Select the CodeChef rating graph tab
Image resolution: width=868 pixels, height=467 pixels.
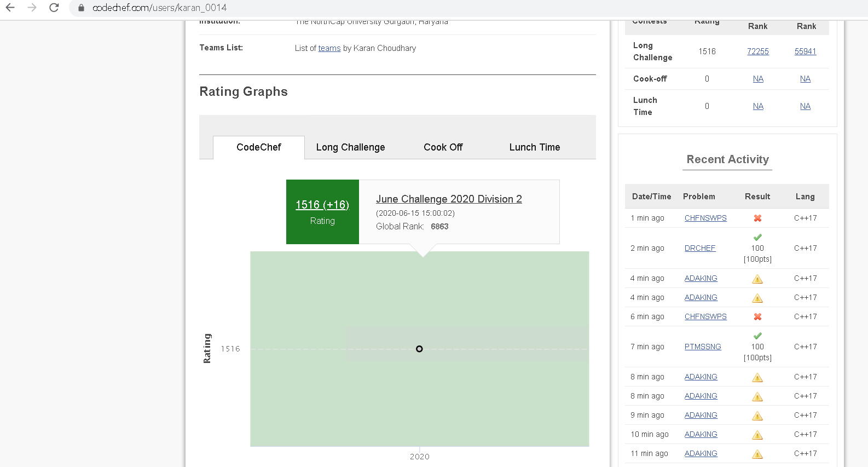click(x=259, y=147)
